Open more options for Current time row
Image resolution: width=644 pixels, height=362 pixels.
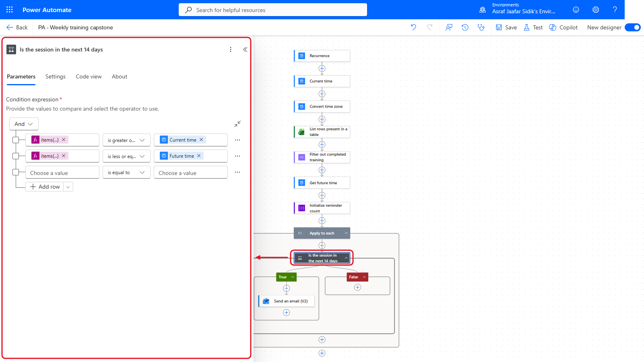237,140
